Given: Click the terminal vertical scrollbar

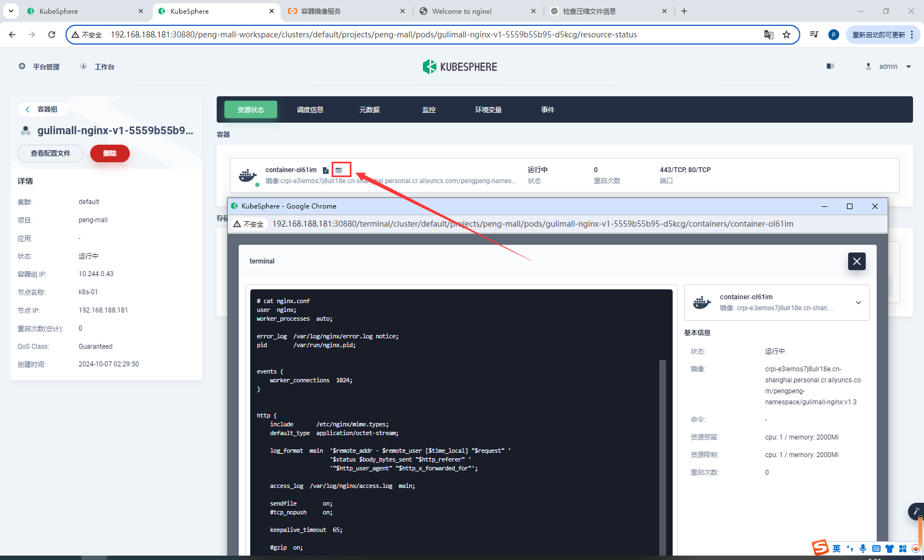Looking at the screenshot, I should [x=663, y=458].
